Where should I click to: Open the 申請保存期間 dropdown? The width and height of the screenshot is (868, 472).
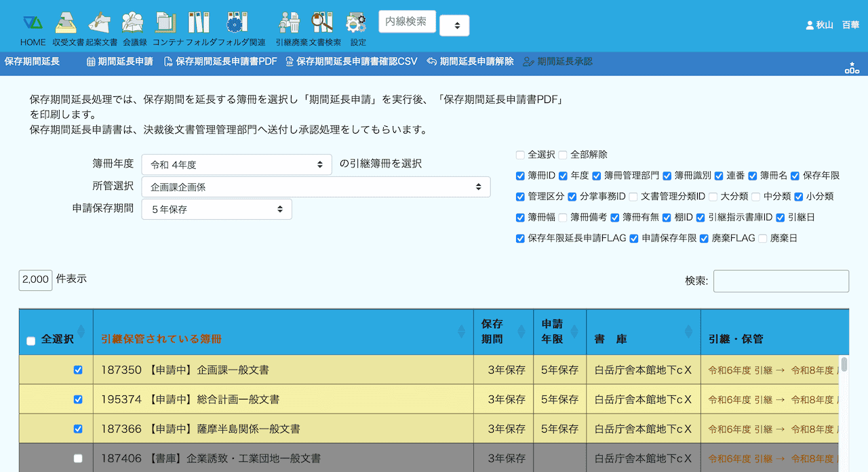pyautogui.click(x=216, y=210)
